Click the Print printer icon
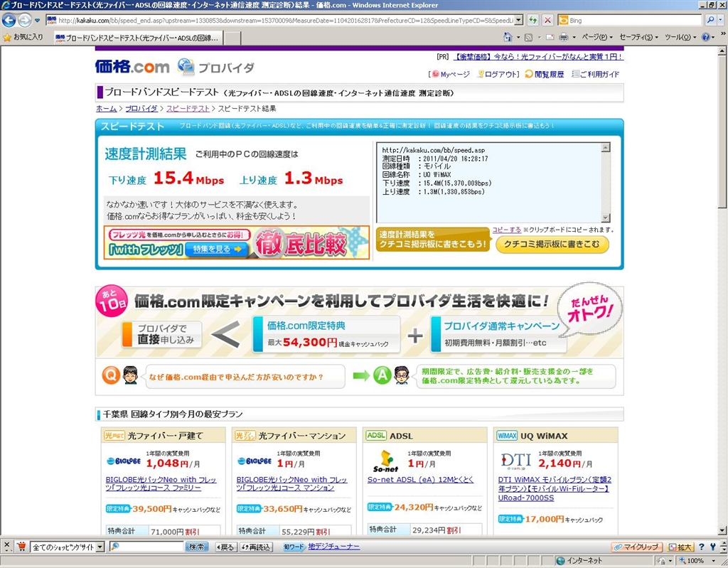 [564, 37]
